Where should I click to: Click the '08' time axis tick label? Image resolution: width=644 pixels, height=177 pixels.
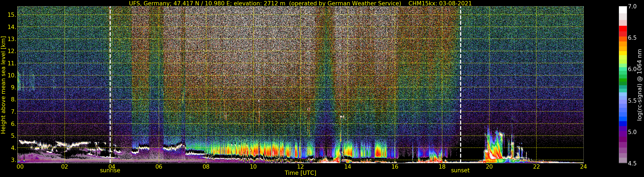tap(206, 166)
